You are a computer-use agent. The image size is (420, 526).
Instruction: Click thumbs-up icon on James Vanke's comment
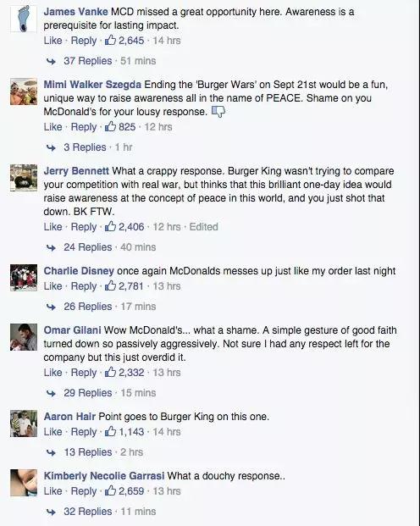110,41
